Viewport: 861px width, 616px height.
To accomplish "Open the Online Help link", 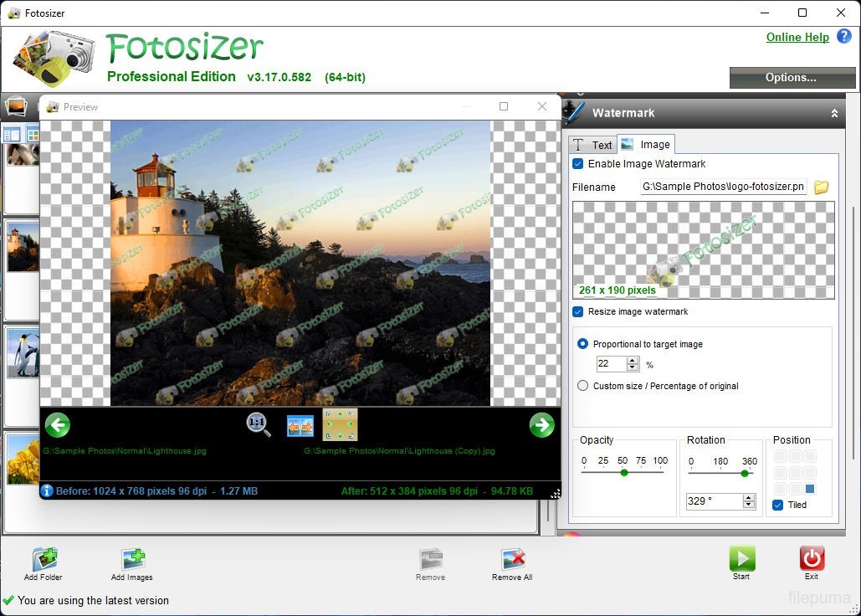I will 797,37.
